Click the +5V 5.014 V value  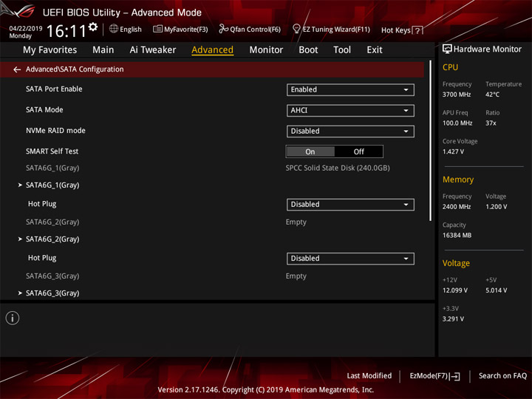point(496,290)
